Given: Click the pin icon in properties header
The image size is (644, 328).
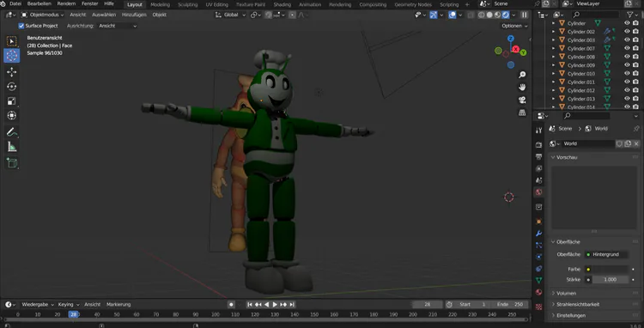Looking at the screenshot, I should [x=636, y=129].
